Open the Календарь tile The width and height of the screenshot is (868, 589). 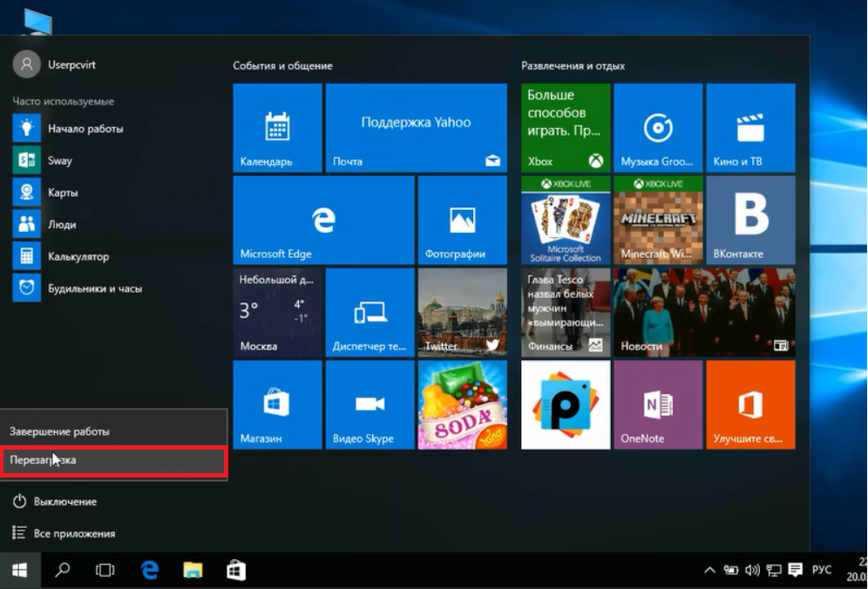(x=277, y=128)
